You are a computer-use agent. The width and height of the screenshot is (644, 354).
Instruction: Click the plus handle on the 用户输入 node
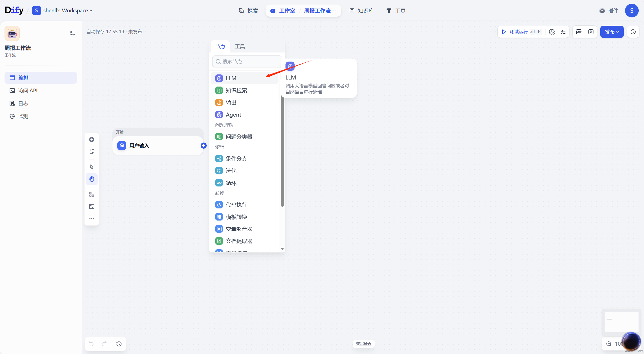click(x=203, y=146)
